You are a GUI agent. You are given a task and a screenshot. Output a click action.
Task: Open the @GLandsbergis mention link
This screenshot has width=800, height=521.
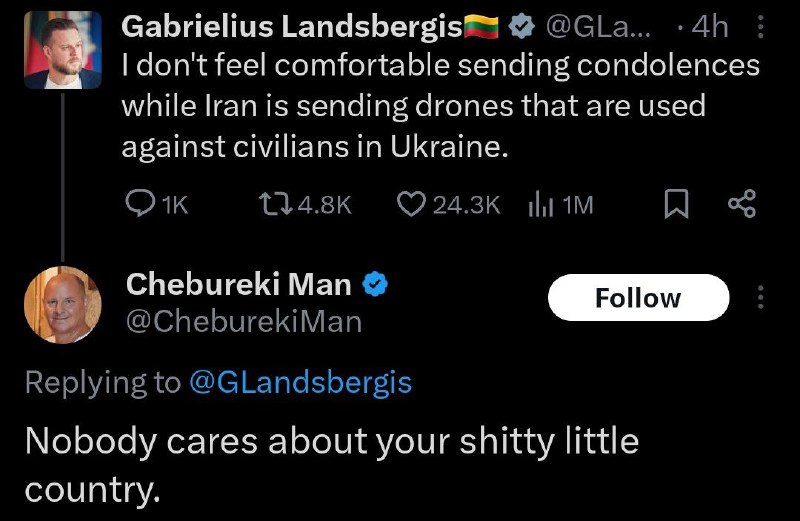pos(300,382)
